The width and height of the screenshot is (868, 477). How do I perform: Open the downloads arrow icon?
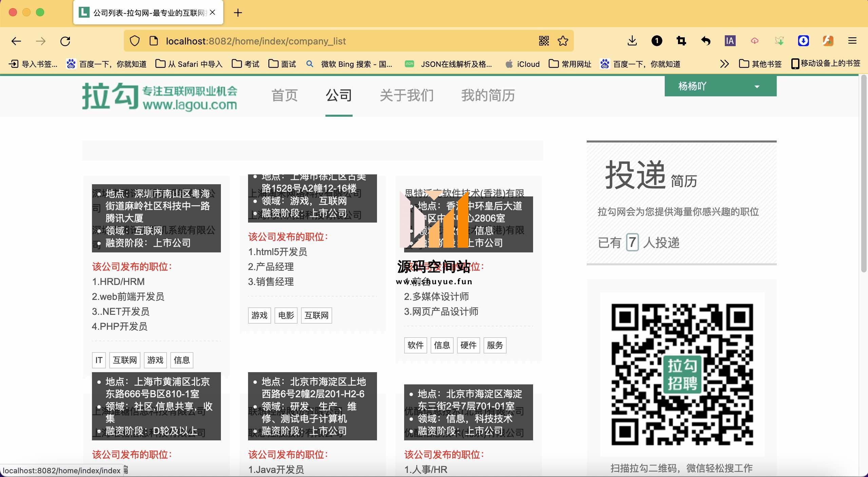click(x=632, y=41)
